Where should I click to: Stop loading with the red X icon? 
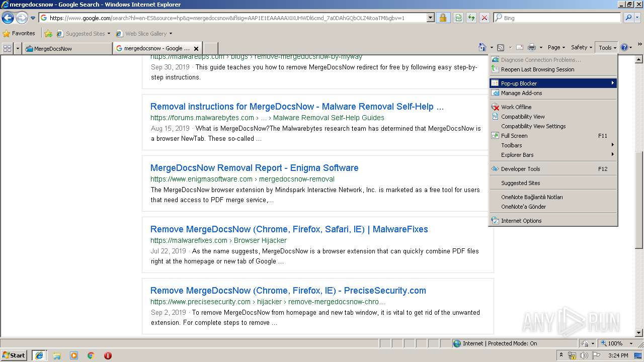[485, 18]
